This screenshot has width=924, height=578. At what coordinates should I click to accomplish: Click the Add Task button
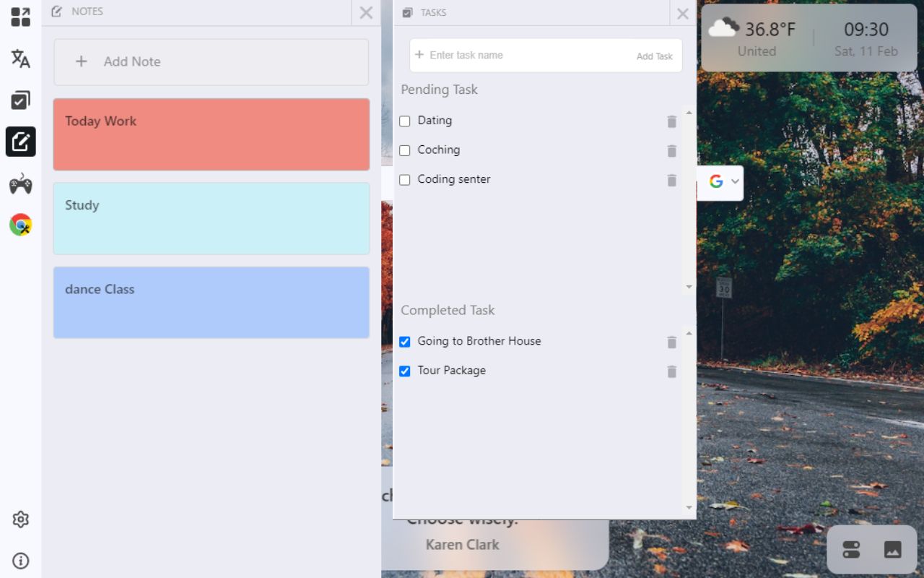(x=654, y=55)
